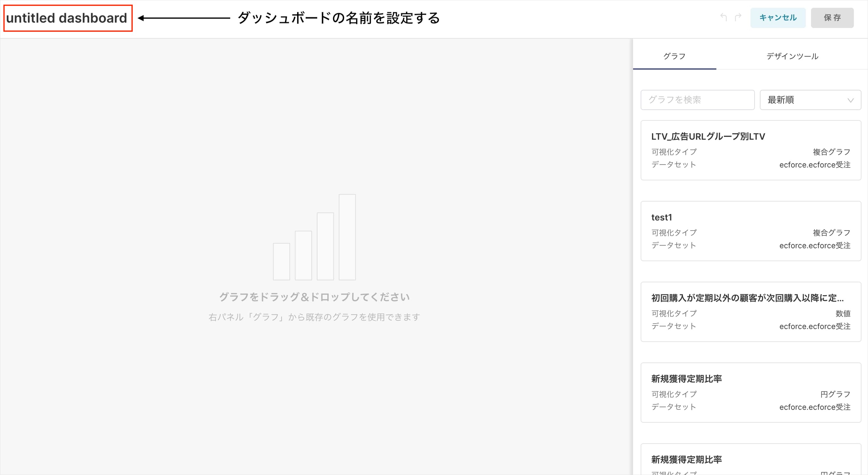Select the LTV_広告URLグループ別LTV graph card
Viewport: 868px width, 475px height.
pos(751,150)
